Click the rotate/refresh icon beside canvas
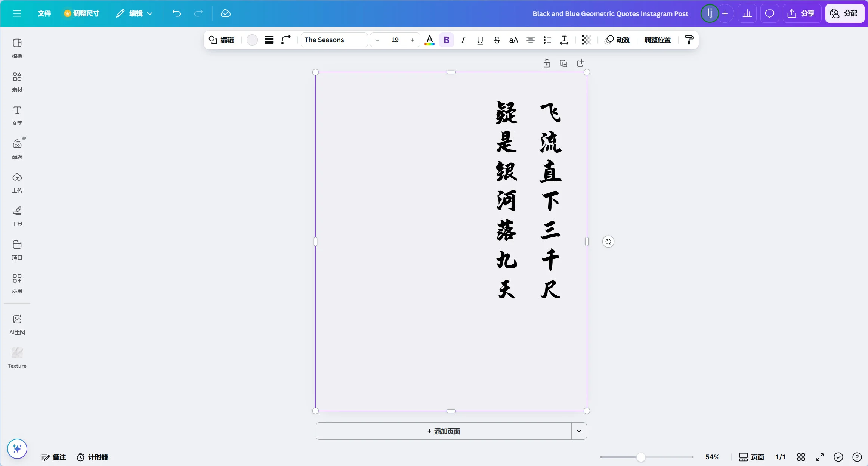The height and width of the screenshot is (466, 868). [608, 242]
